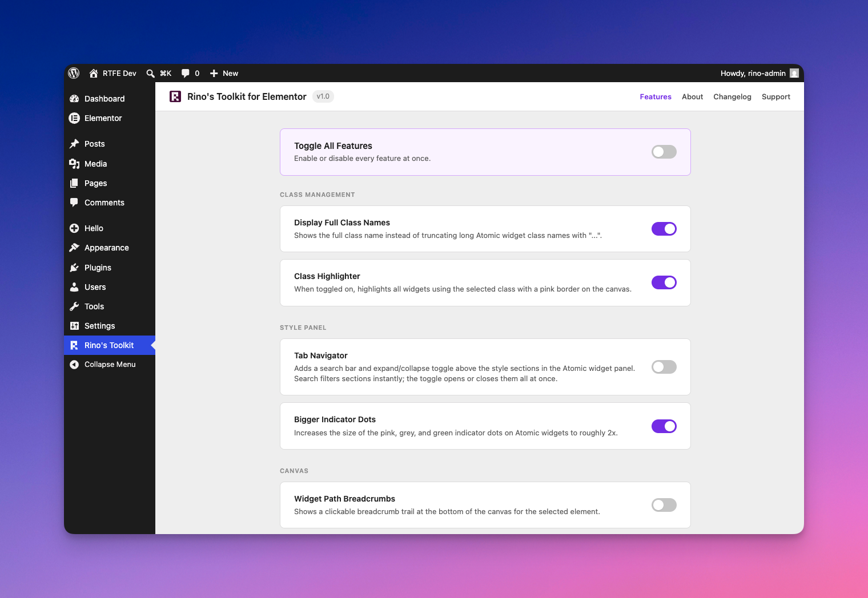Screen dimensions: 868x598
Task: Click the Collapse Menu arrow icon
Action: coord(74,365)
